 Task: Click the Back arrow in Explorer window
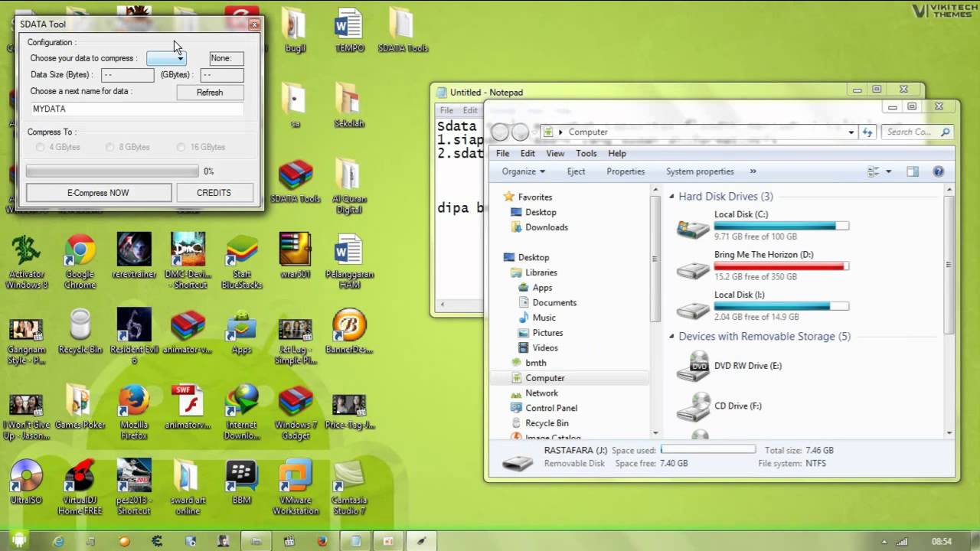click(x=500, y=132)
